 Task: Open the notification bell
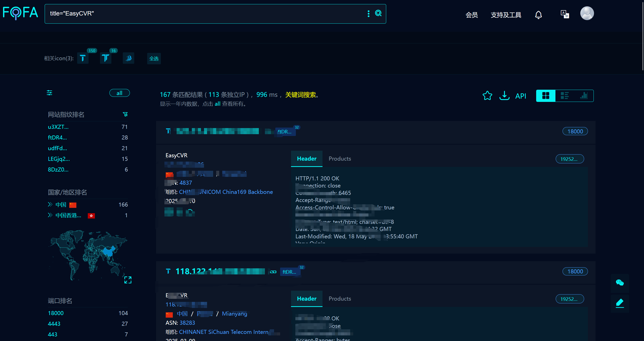tap(538, 15)
